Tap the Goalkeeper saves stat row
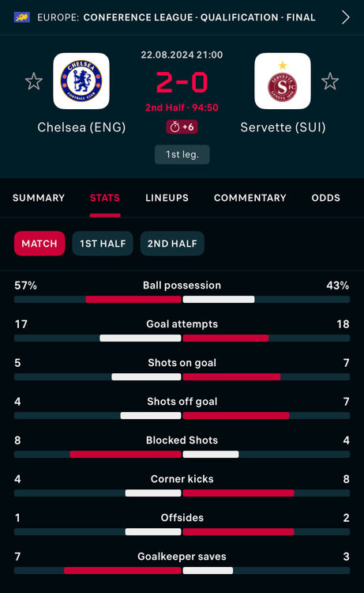Image resolution: width=364 pixels, height=593 pixels. point(182,564)
